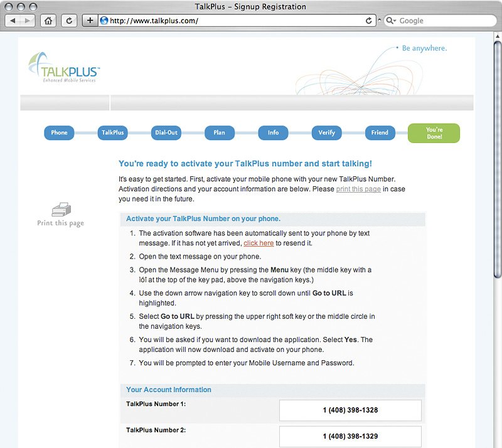
Task: Click the 'Your Account Information' heading
Action: click(169, 390)
